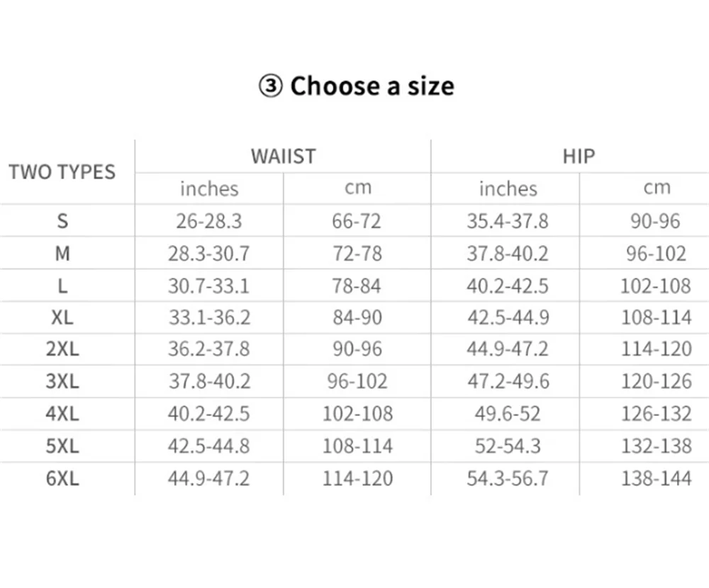Viewport: 709px width, 588px height.
Task: Click the 'Choose a size' heading
Action: coord(372,86)
